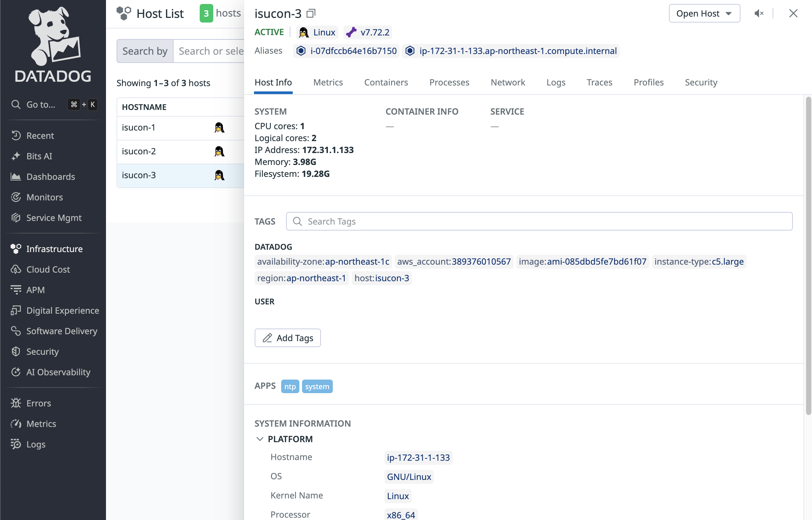The width and height of the screenshot is (812, 520).
Task: Open the Search by selector
Action: point(145,51)
